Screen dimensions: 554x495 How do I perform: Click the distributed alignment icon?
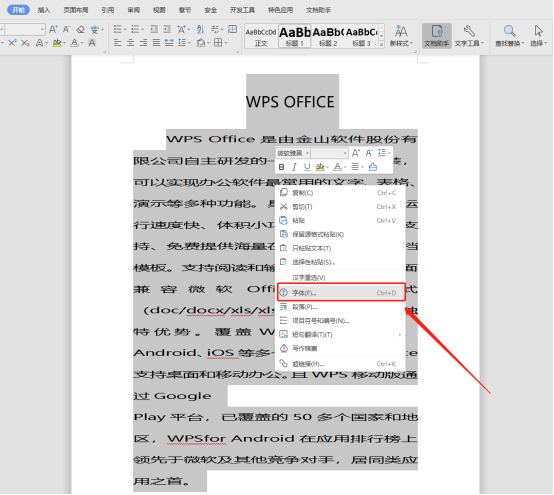(x=169, y=43)
